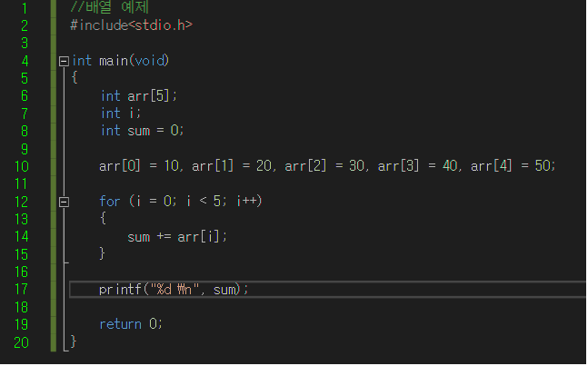Click 'arr[4] = 50;' assignment
Screen dimensions: 588x366
tap(513, 165)
